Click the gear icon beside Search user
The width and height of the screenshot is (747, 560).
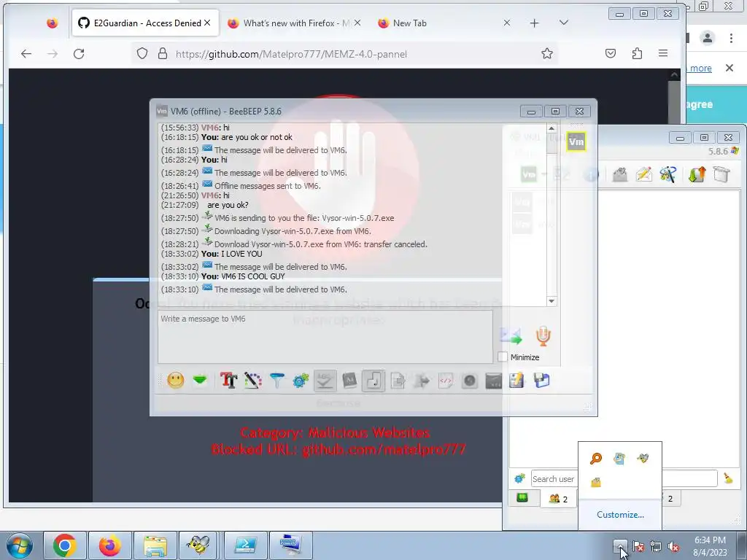click(x=519, y=478)
